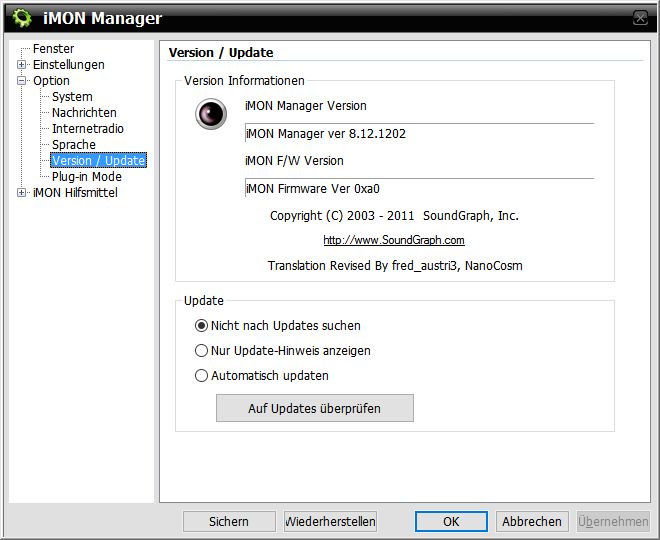Open the System settings page
This screenshot has height=540, width=660.
72,97
